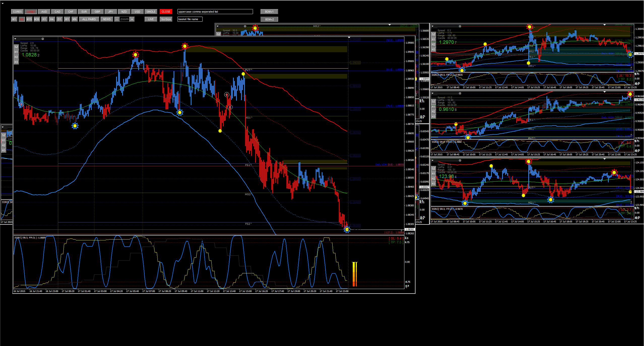
Task: Click the ScrSize button
Action: click(166, 19)
